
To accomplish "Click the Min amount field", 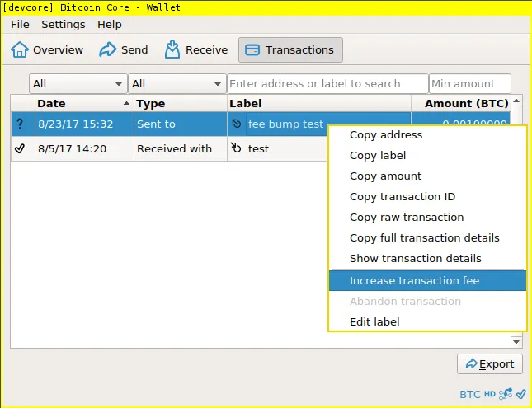I will [x=470, y=83].
